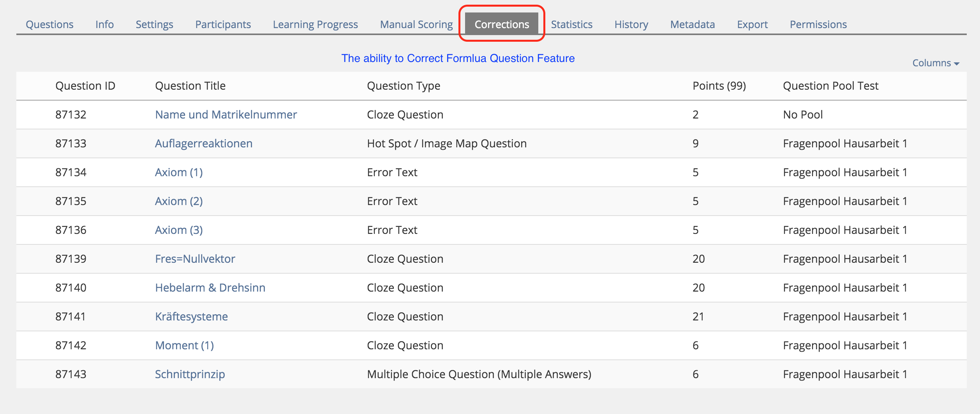
Task: Select the Participants tab
Action: click(x=223, y=24)
